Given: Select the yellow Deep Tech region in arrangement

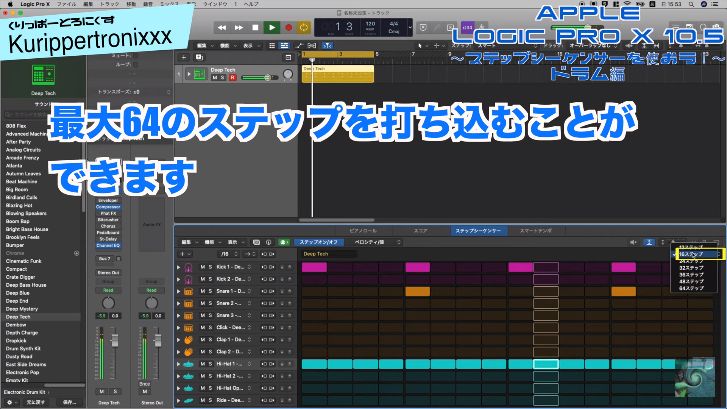Looking at the screenshot, I should tap(338, 74).
